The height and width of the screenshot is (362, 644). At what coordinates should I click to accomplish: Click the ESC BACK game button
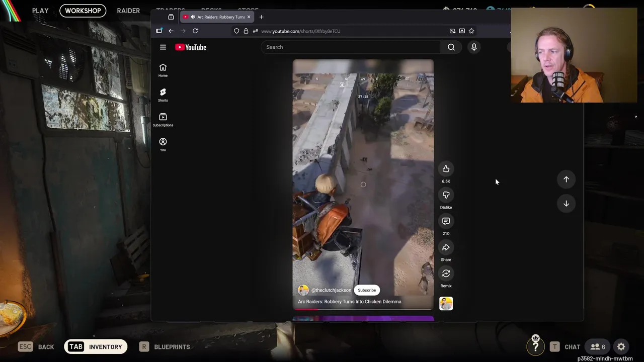tap(36, 347)
